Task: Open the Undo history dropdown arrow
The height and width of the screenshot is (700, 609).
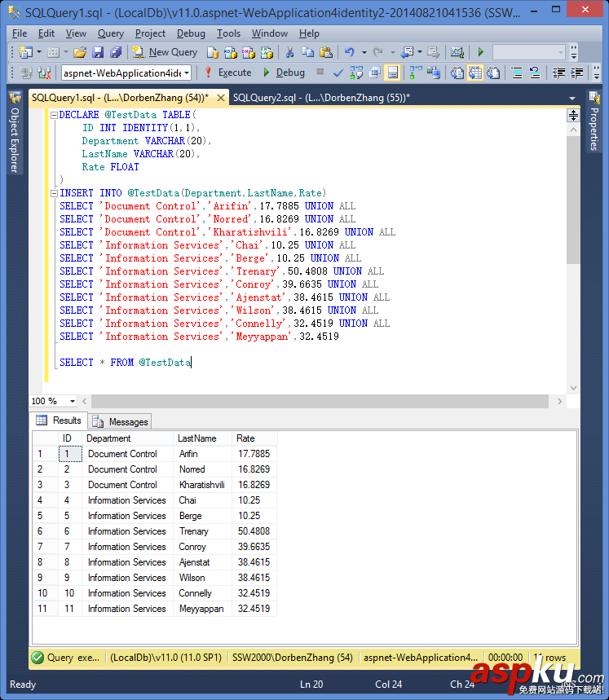Action: (x=364, y=52)
